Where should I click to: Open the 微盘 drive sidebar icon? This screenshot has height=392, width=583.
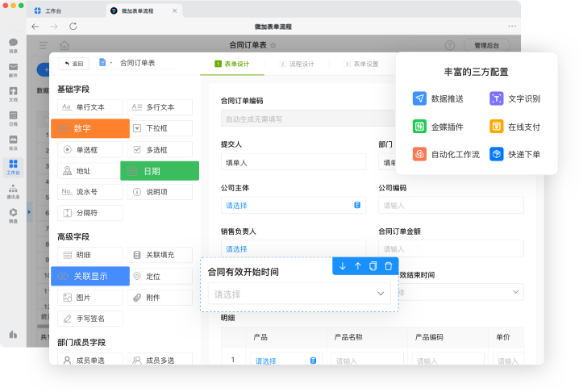pos(13,215)
